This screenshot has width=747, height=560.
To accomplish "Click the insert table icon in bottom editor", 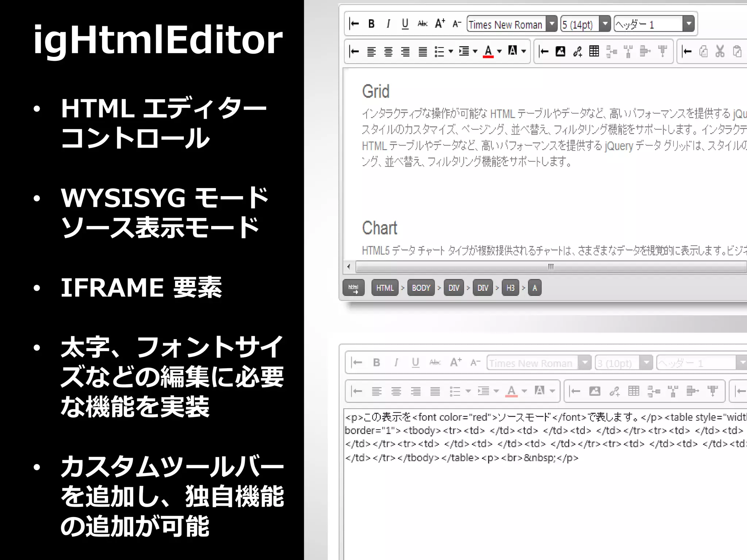I will 634,392.
